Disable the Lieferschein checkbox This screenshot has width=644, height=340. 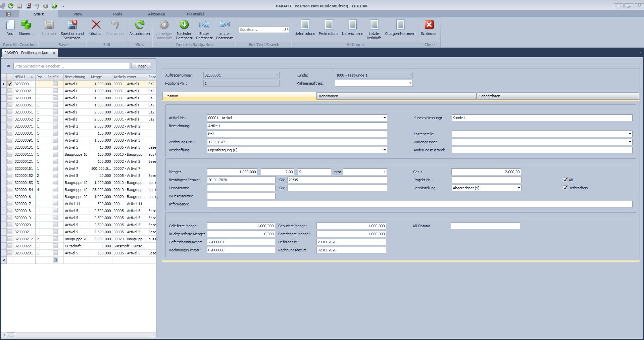point(565,188)
